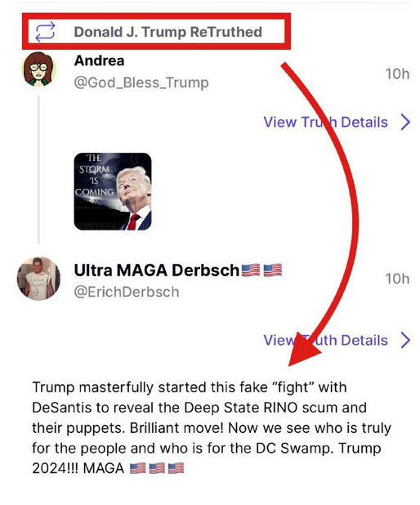This screenshot has height=505, width=420.
Task: Open the @ErichDerbsch handle
Action: pos(127,292)
